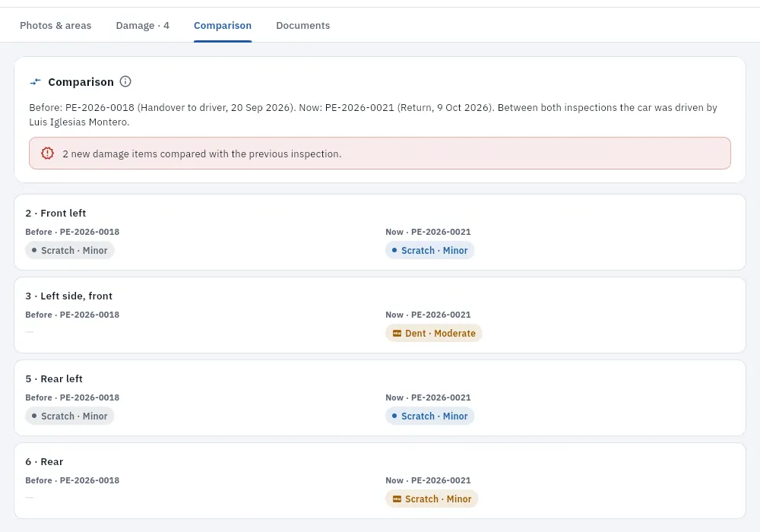Viewport: 760px width, 532px height.
Task: Click the red alert icon in damage warning
Action: coord(47,153)
